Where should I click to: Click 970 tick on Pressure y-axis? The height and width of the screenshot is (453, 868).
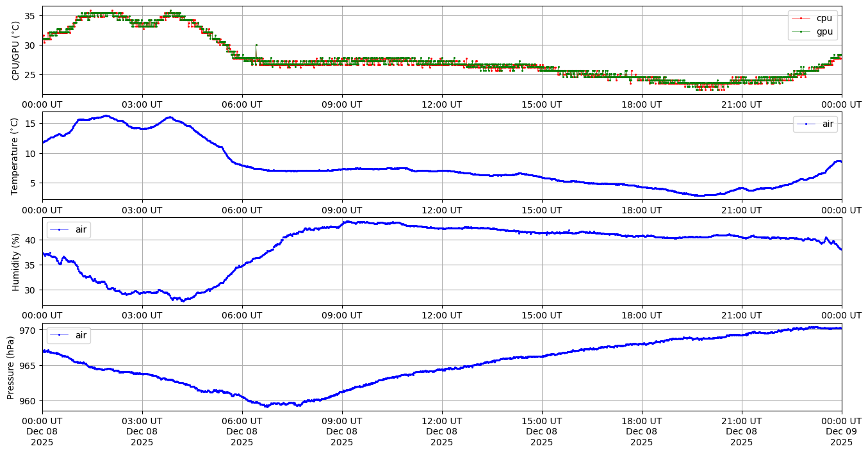coord(29,330)
